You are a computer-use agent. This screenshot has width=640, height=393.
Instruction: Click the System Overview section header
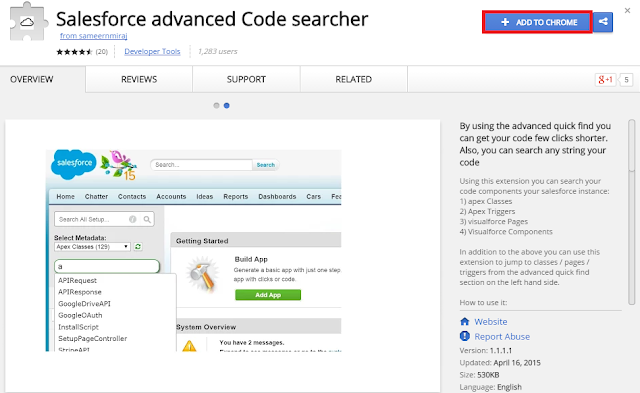[258, 327]
